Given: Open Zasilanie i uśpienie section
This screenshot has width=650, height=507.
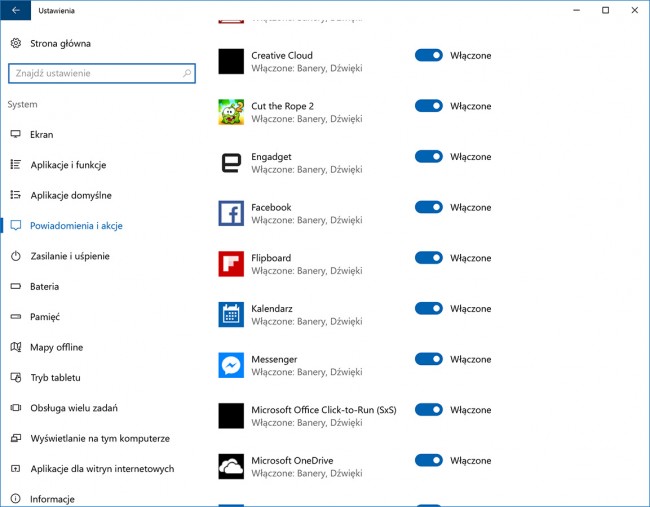Looking at the screenshot, I should (70, 256).
